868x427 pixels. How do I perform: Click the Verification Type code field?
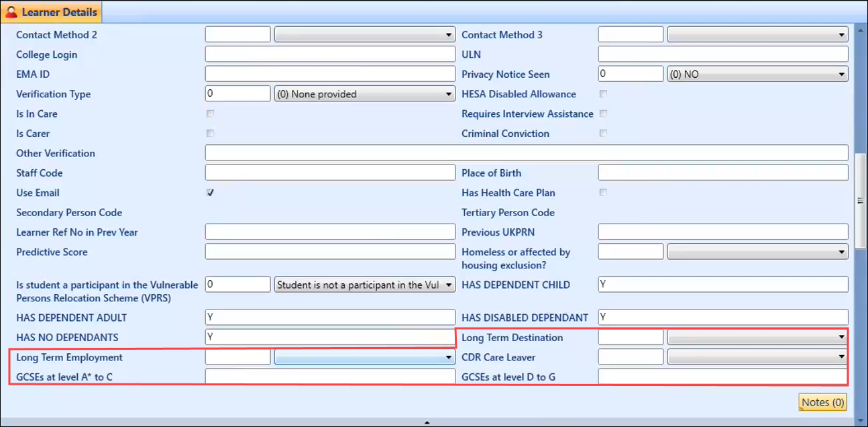[238, 94]
